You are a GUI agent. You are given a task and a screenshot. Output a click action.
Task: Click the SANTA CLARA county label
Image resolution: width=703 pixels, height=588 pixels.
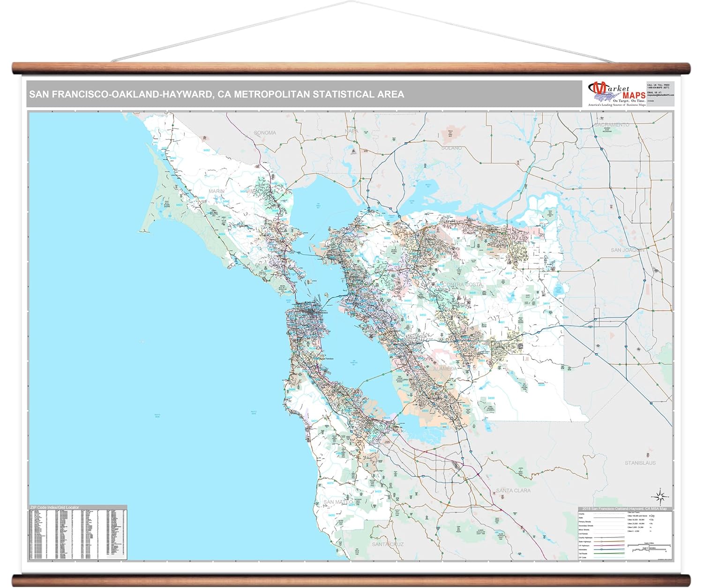tap(513, 490)
